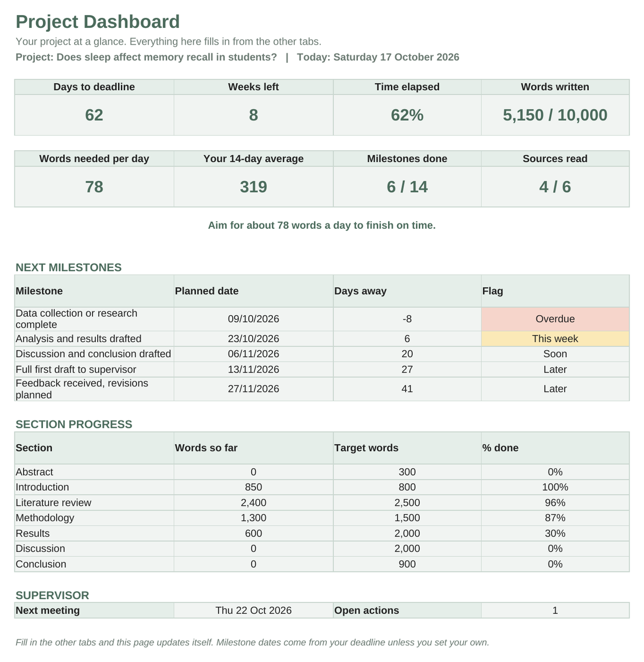Select Milestones done value 6 / 14
This screenshot has width=644, height=662.
407,187
